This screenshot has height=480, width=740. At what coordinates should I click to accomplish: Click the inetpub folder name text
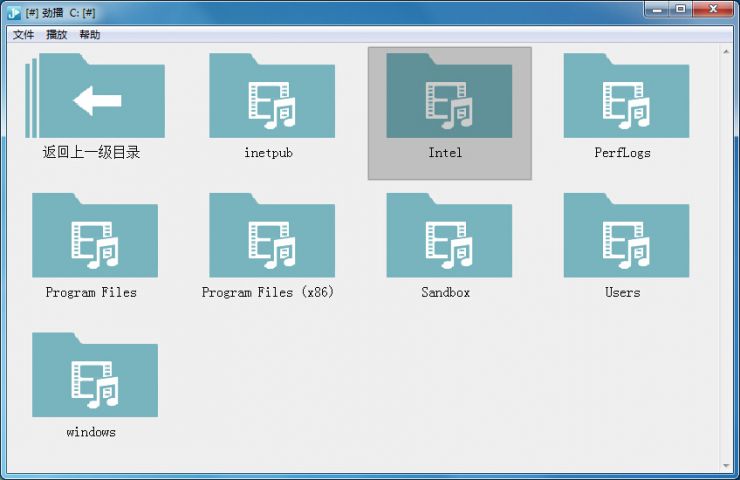tap(268, 153)
